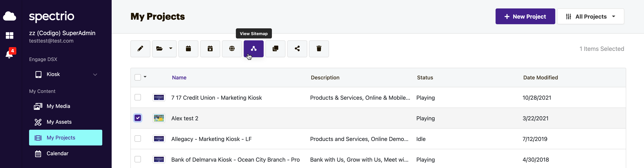Click date 4/30/2018 in Delmarva row

tap(536, 160)
